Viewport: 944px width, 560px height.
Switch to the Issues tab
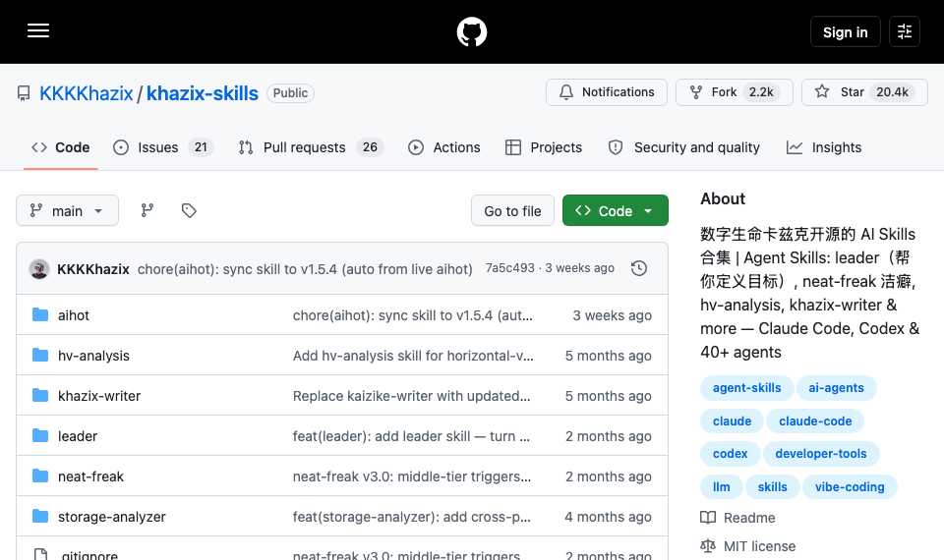click(x=163, y=147)
